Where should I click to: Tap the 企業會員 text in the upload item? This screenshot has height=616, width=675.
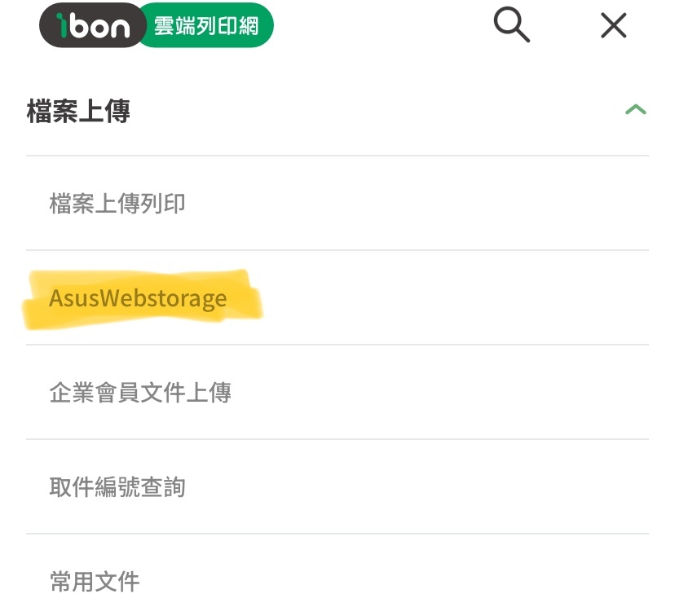[x=95, y=392]
